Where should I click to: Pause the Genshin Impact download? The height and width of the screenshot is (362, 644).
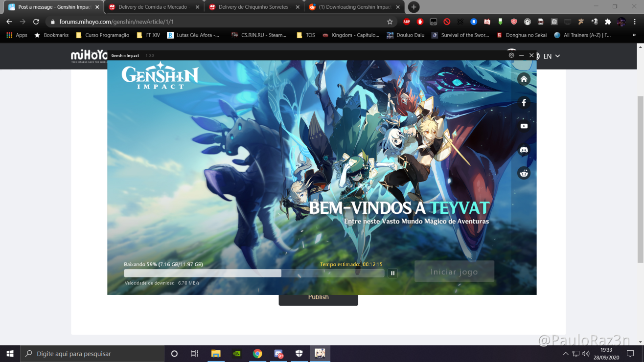pos(392,273)
